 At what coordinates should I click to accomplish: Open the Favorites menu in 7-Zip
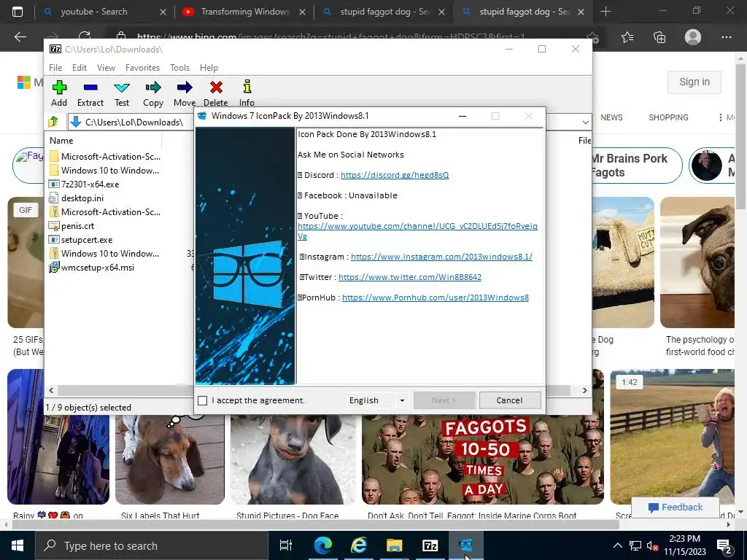pos(142,68)
